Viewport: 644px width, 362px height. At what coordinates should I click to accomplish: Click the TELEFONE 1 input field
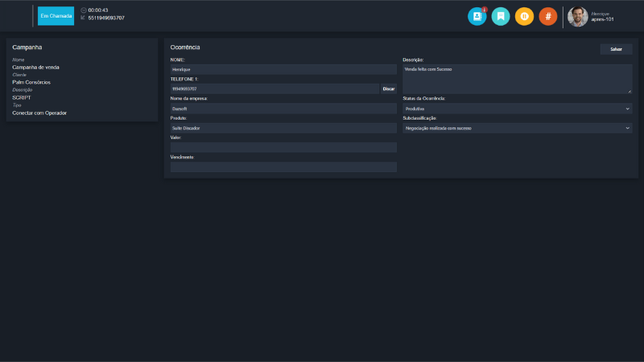[x=274, y=88]
